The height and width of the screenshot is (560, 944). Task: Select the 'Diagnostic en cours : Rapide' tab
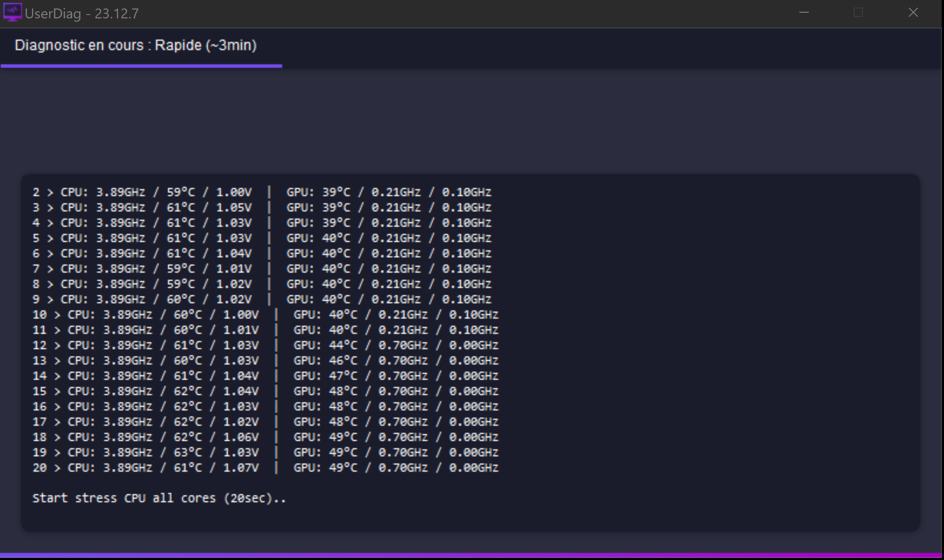pyautogui.click(x=136, y=45)
